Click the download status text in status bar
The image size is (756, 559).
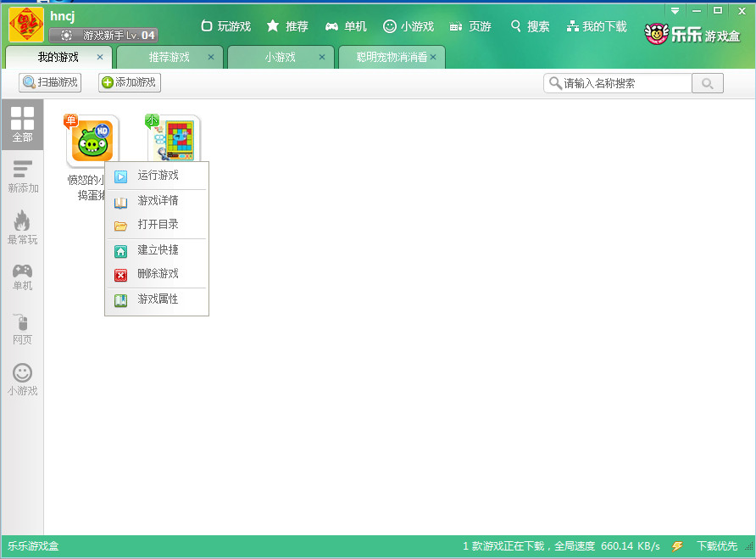pyautogui.click(x=561, y=546)
